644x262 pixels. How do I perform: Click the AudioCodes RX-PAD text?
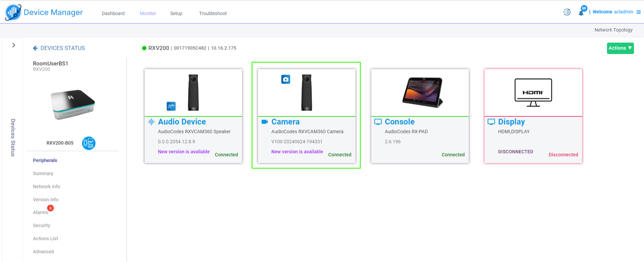(406, 131)
